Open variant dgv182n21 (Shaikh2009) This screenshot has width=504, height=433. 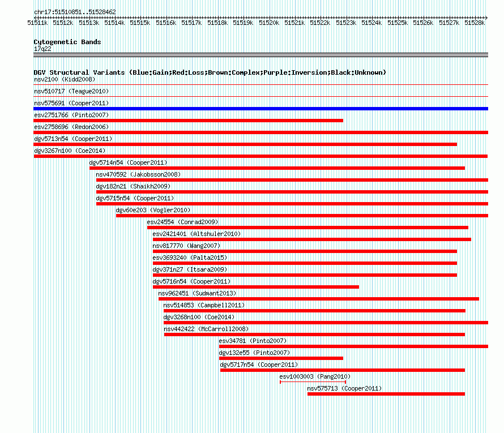pyautogui.click(x=133, y=186)
